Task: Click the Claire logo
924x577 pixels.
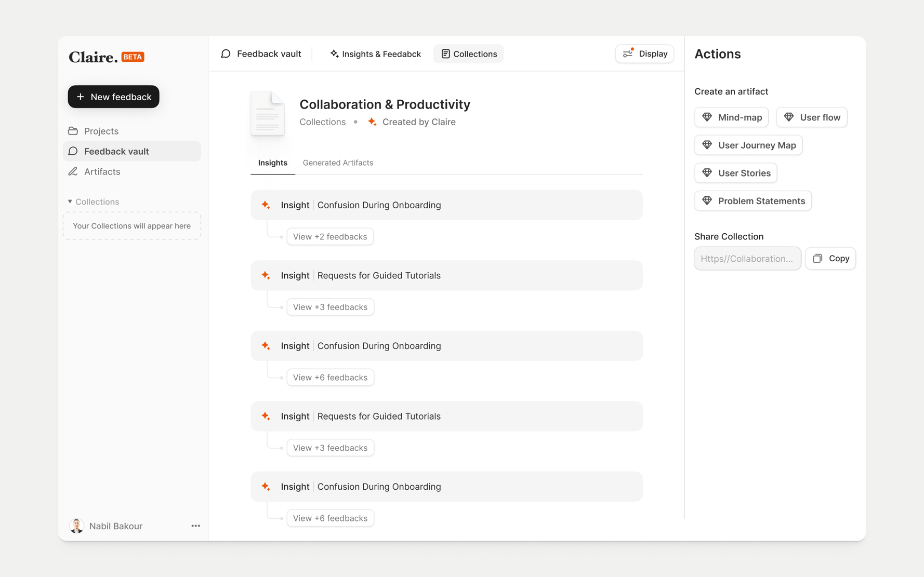Action: point(94,57)
